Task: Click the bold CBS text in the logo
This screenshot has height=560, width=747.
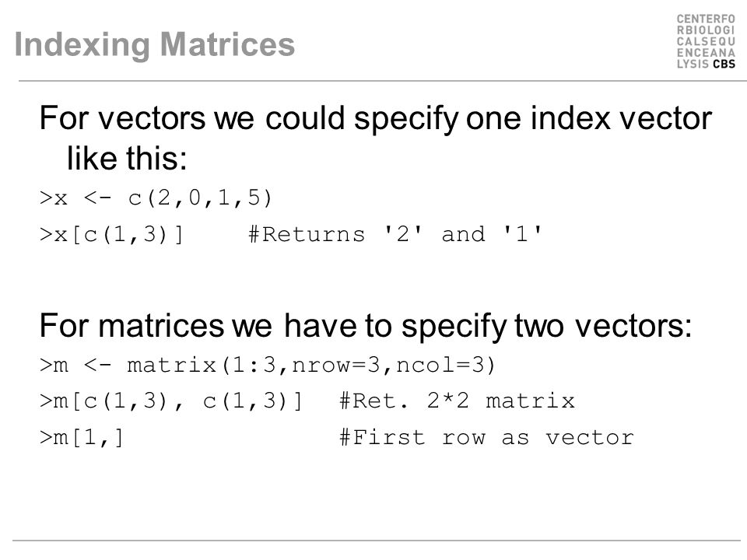Action: pyautogui.click(x=724, y=64)
